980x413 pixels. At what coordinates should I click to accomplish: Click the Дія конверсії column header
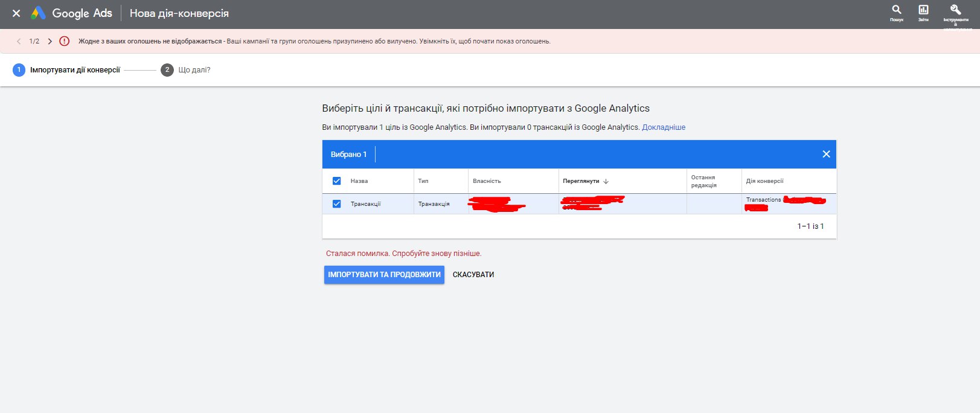tap(764, 181)
